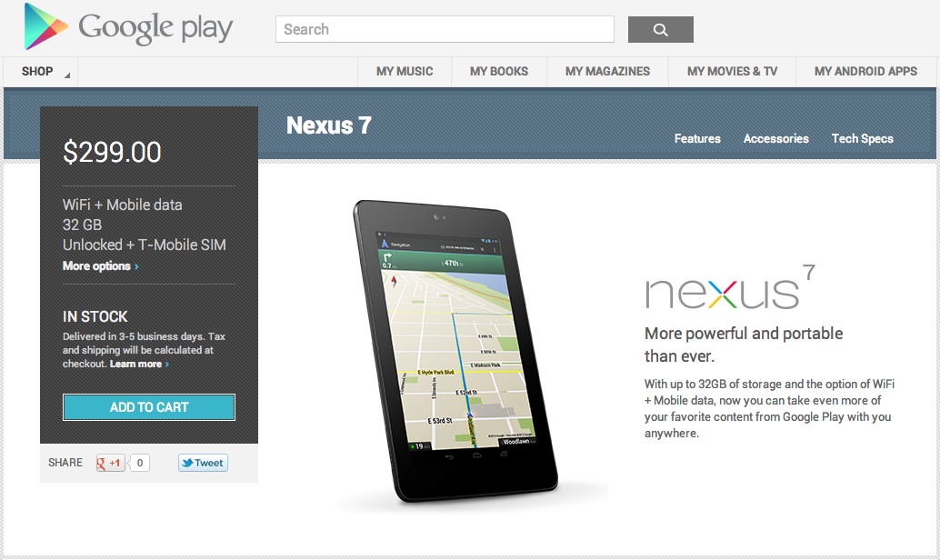Image resolution: width=940 pixels, height=560 pixels.
Task: Click the colorful nexus 7 logo
Action: 730,288
